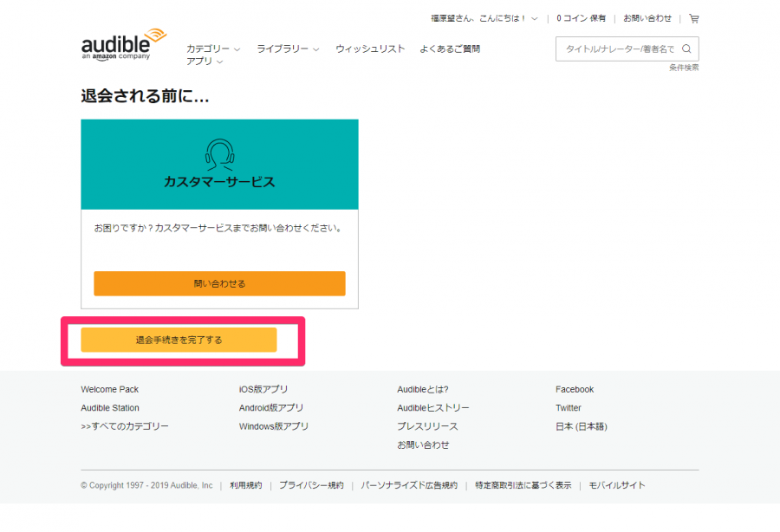Viewport: 780px width, 532px height.
Task: Open ウィッシュリスト in the navigation
Action: click(x=370, y=49)
